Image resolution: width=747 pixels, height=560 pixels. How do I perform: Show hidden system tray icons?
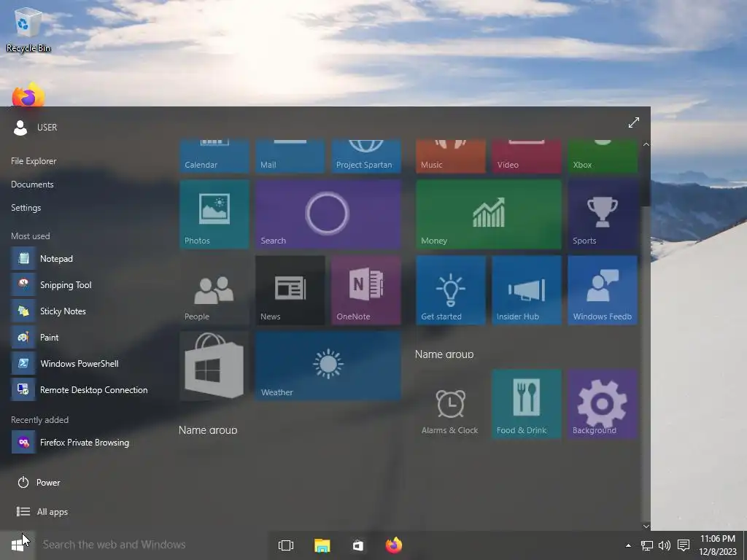tap(628, 545)
